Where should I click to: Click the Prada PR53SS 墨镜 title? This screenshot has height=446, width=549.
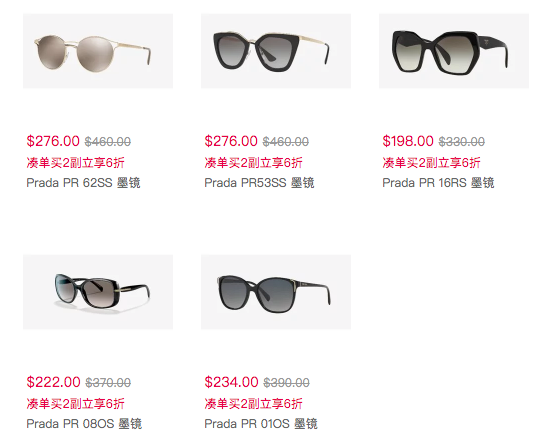click(259, 183)
